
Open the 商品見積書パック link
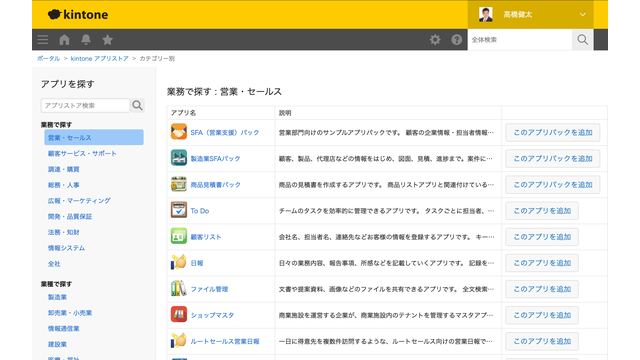pyautogui.click(x=216, y=184)
